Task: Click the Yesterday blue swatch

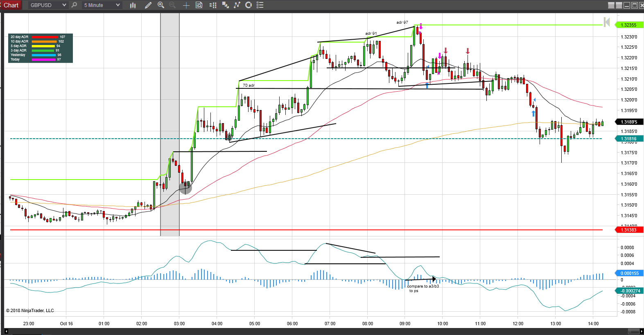Action: tap(44, 55)
